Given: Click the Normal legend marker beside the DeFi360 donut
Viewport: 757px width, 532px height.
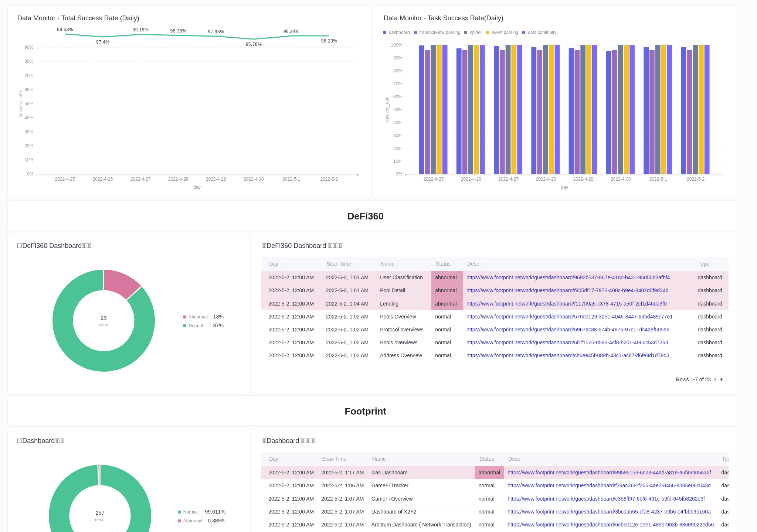Looking at the screenshot, I should pyautogui.click(x=184, y=325).
